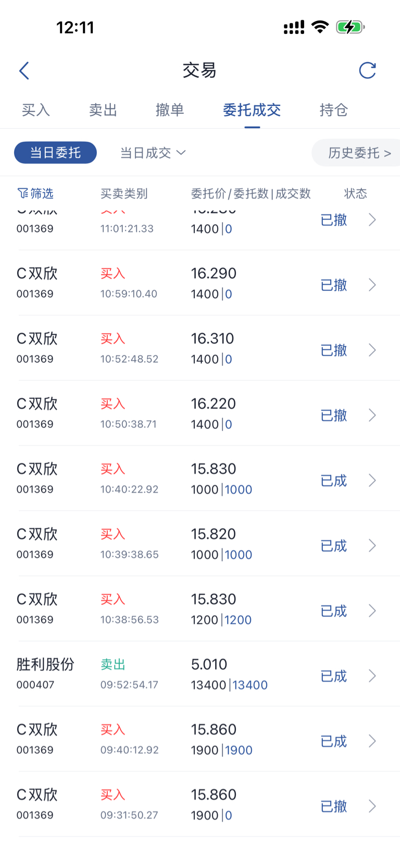The image size is (400, 868).
Task: Open details chevron for 胜利股份 sell order
Action: pyautogui.click(x=372, y=676)
